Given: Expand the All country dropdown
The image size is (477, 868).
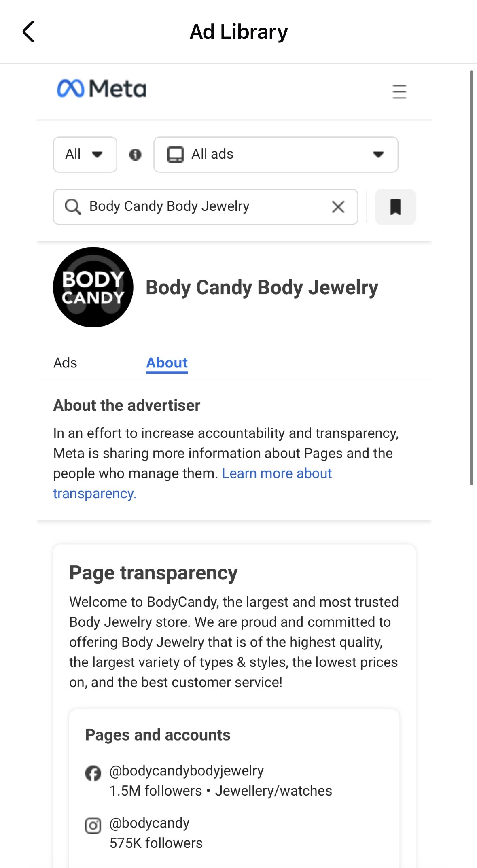Looking at the screenshot, I should 85,155.
